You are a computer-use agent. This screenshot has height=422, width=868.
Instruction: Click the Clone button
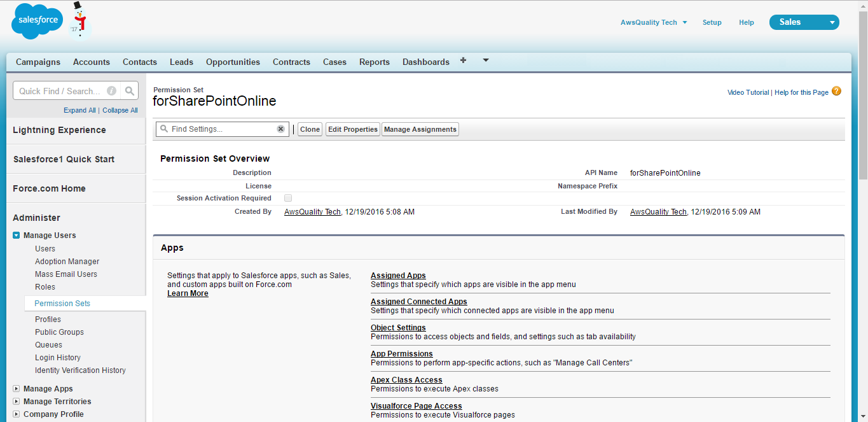pos(310,129)
